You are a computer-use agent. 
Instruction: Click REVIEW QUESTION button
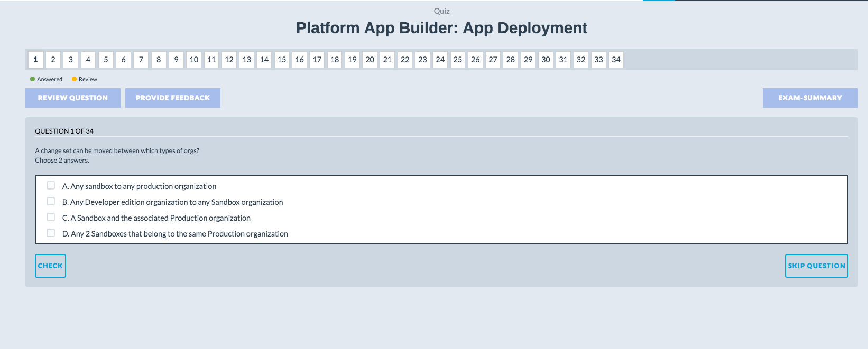tap(73, 98)
